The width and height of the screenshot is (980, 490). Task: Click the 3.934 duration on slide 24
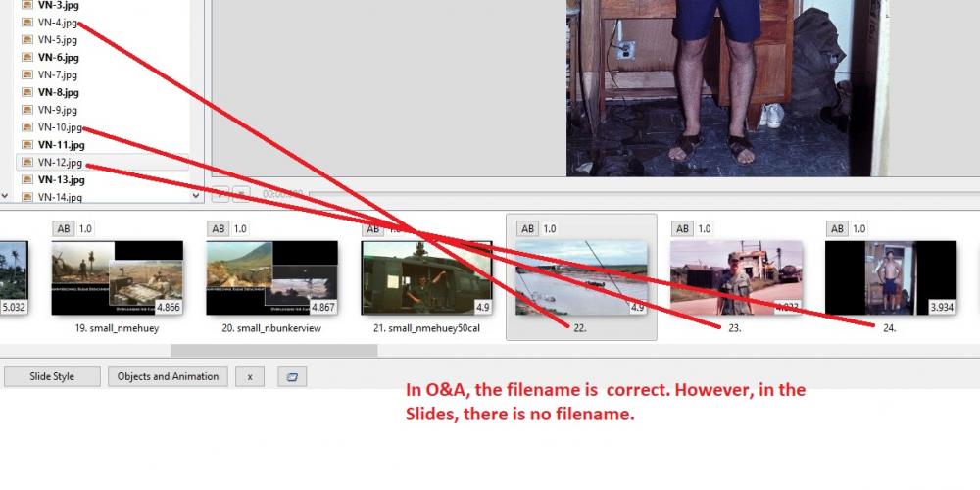(x=942, y=307)
